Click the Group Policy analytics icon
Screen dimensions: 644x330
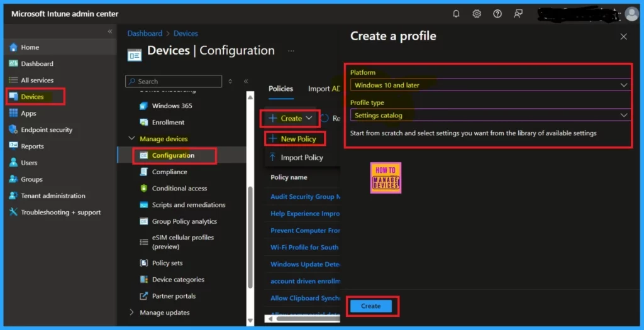pyautogui.click(x=144, y=221)
